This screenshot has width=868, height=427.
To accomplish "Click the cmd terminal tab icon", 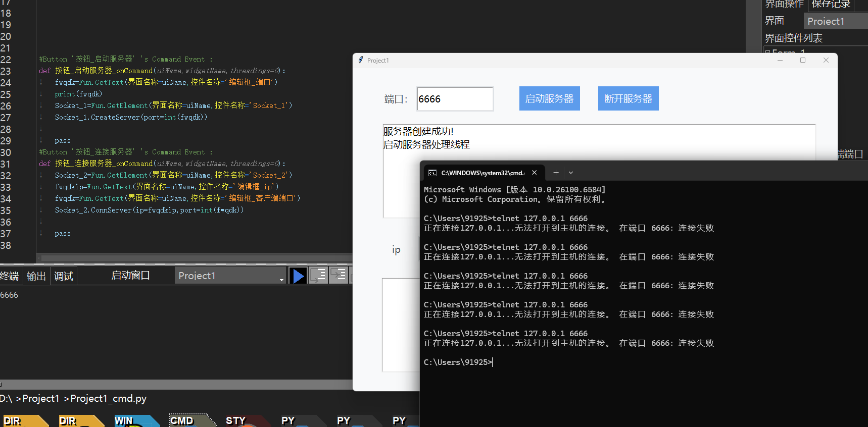I will tap(432, 173).
